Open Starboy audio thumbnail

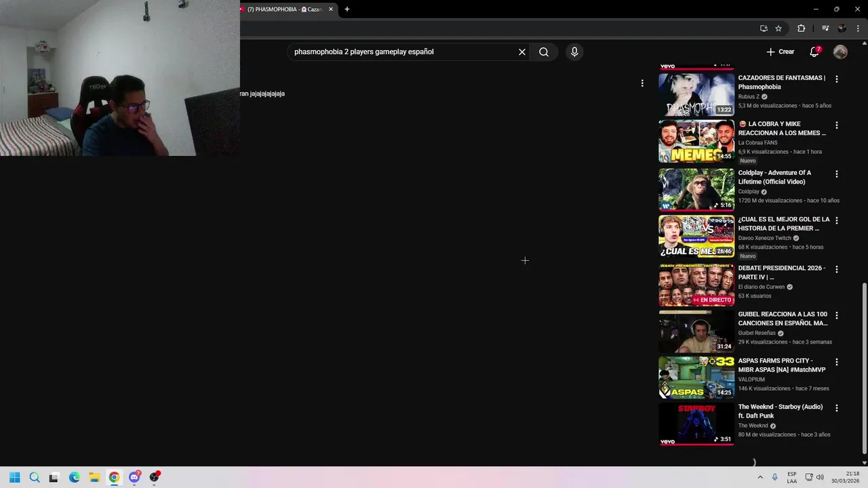click(x=696, y=424)
